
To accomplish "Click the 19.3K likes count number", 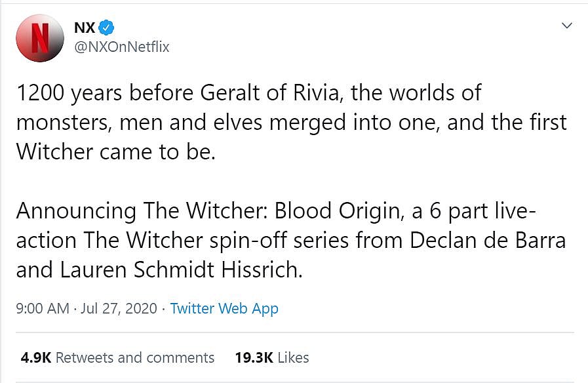I will [x=254, y=357].
